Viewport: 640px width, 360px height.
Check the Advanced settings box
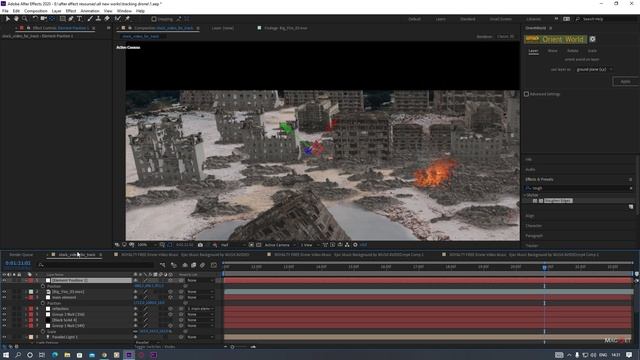527,94
